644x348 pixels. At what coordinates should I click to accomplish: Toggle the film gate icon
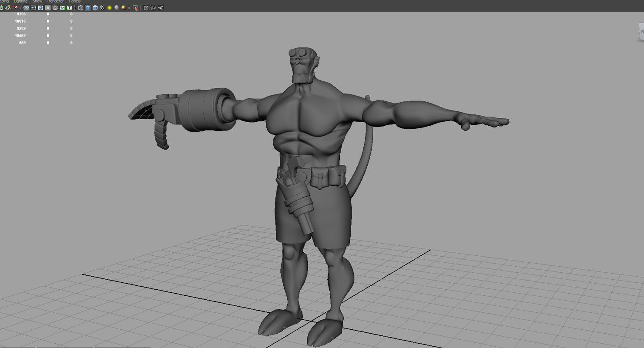[34, 8]
